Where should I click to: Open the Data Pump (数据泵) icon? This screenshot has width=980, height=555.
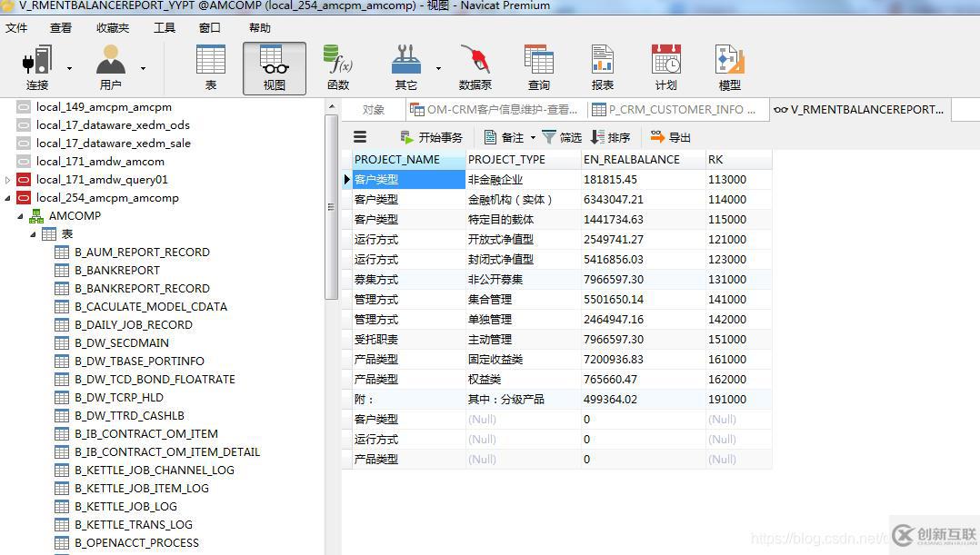click(475, 67)
